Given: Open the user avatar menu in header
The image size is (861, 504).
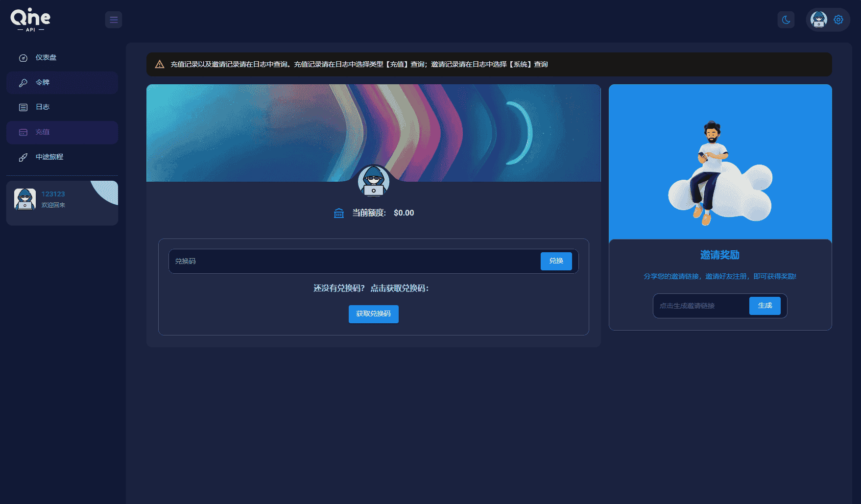Looking at the screenshot, I should (x=819, y=20).
